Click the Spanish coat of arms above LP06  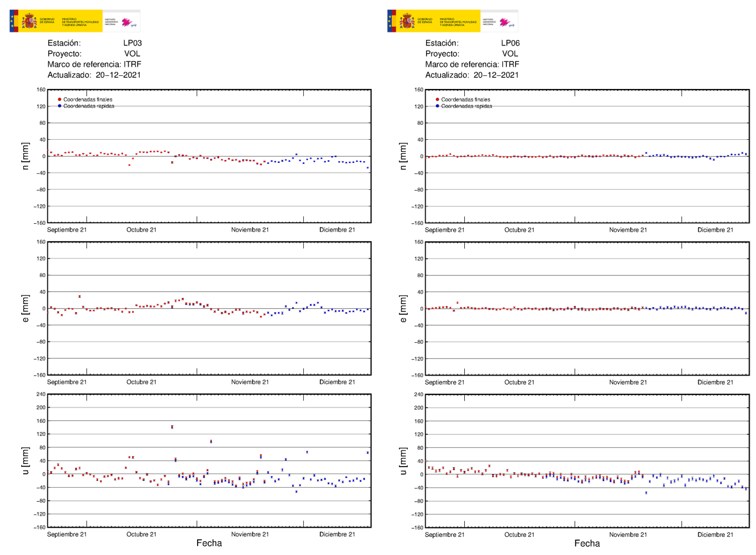click(x=407, y=22)
